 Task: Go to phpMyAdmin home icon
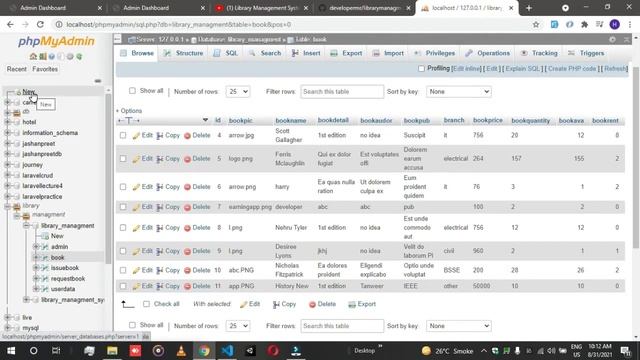[33, 56]
